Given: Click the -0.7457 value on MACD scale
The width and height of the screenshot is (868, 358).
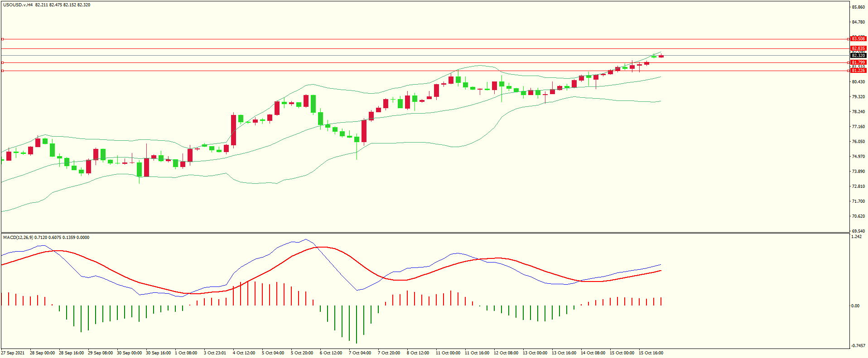Looking at the screenshot, I should coord(858,346).
